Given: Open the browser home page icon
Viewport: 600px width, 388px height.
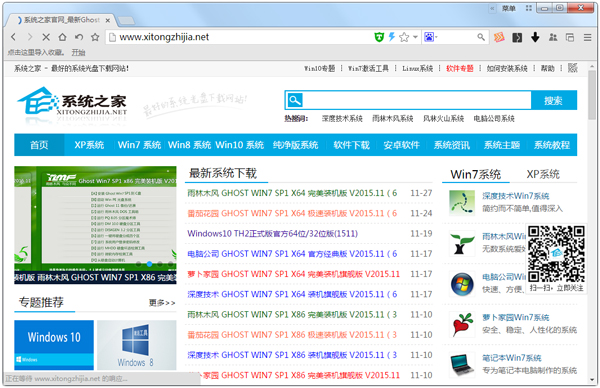Looking at the screenshot, I should click(62, 37).
